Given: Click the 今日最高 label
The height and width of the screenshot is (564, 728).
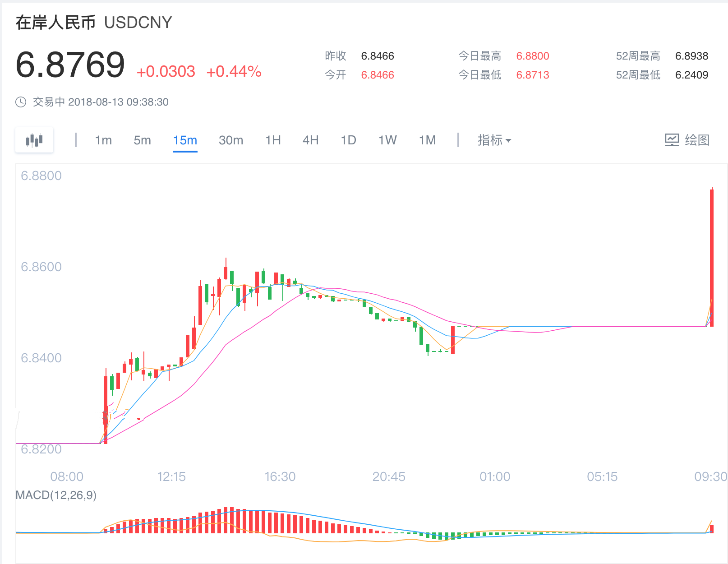Looking at the screenshot, I should (480, 56).
